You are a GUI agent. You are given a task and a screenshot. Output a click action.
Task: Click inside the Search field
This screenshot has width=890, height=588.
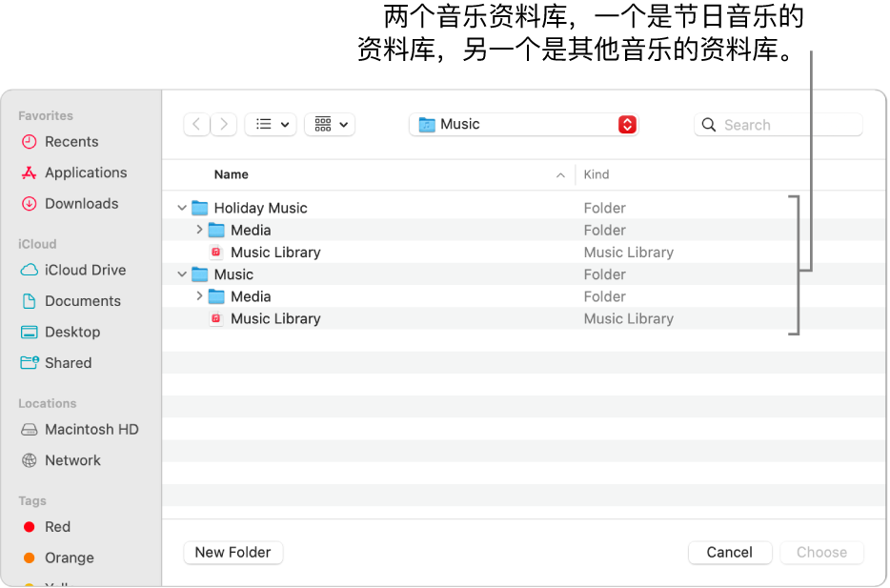coord(778,124)
